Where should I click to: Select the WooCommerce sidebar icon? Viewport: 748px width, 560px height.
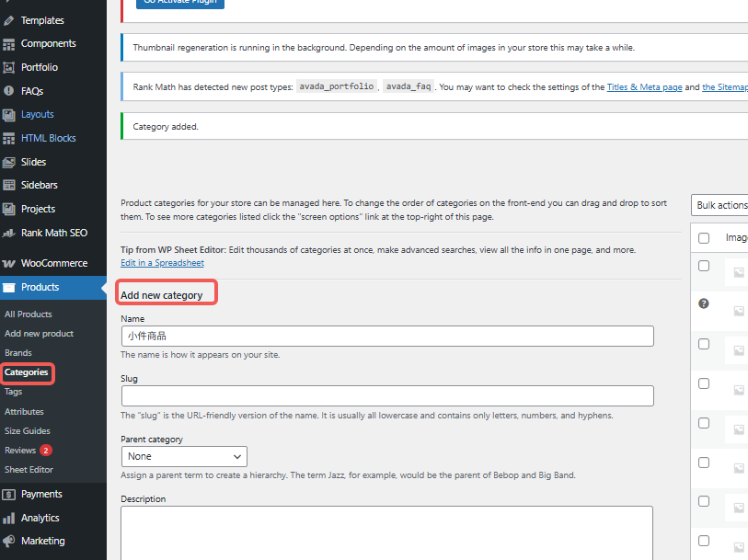(x=9, y=262)
